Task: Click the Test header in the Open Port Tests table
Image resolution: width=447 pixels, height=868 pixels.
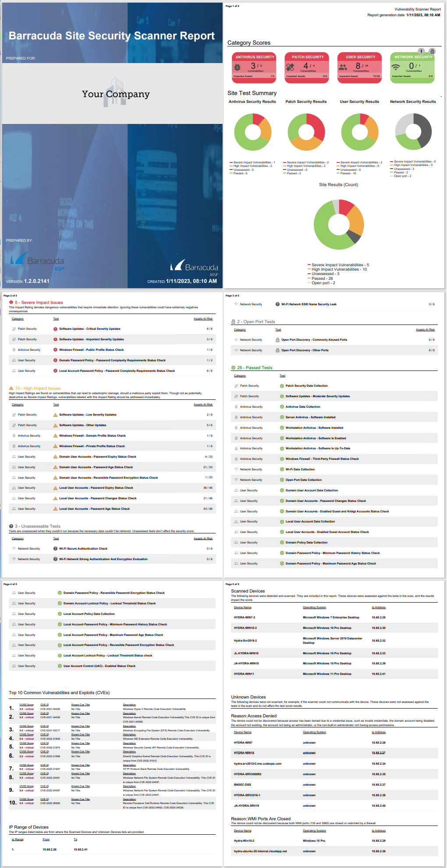Action: point(278,330)
